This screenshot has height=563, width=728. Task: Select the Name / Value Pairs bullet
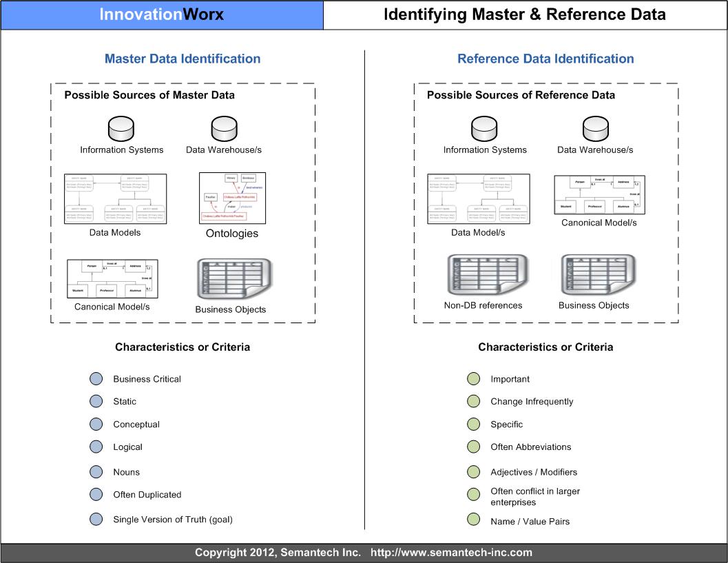[473, 520]
